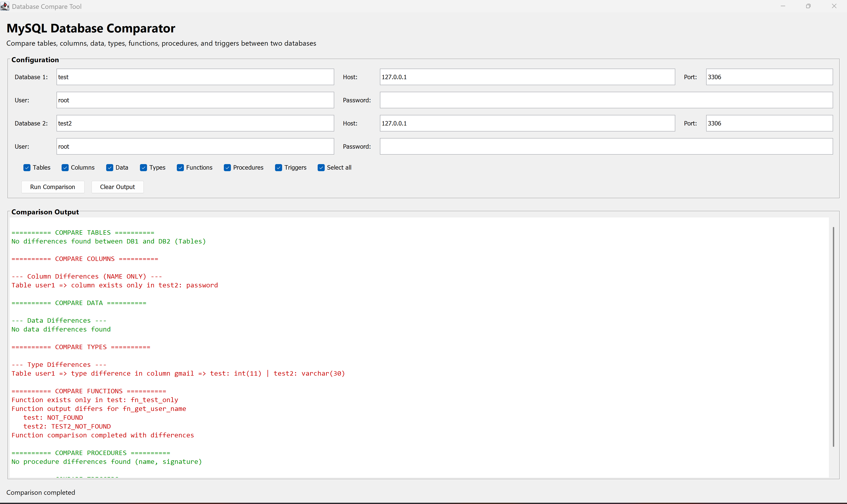The image size is (847, 504).
Task: Click the gmail type difference line
Action: (x=178, y=374)
